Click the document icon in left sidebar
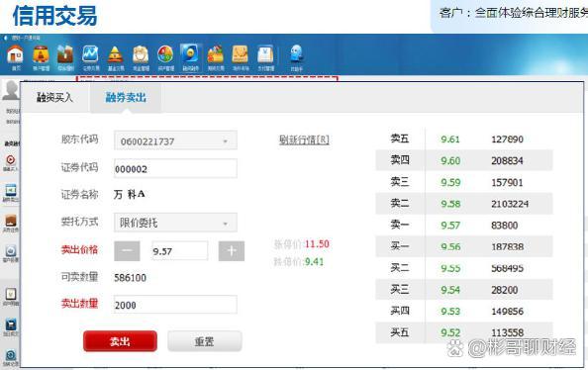This screenshot has width=588, height=370. (11, 294)
